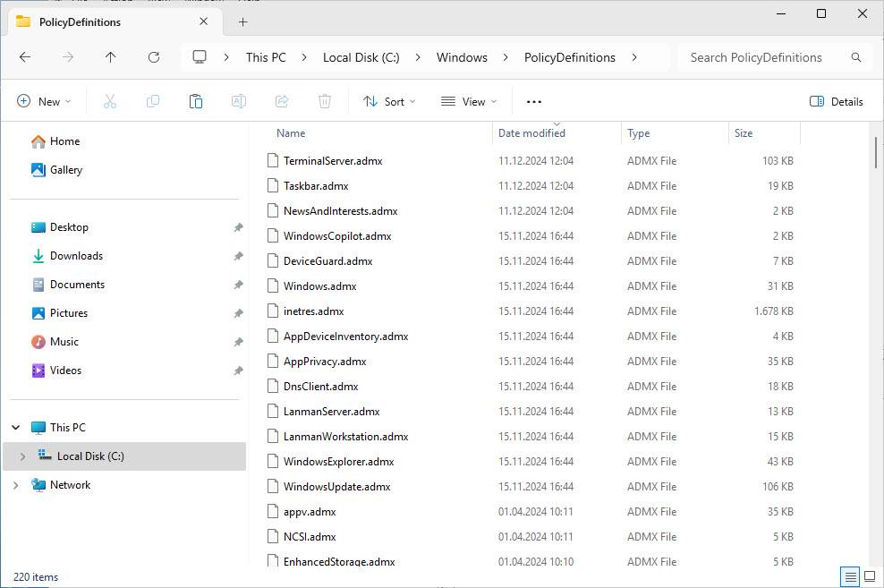Click the Paste clipboard icon

point(196,102)
